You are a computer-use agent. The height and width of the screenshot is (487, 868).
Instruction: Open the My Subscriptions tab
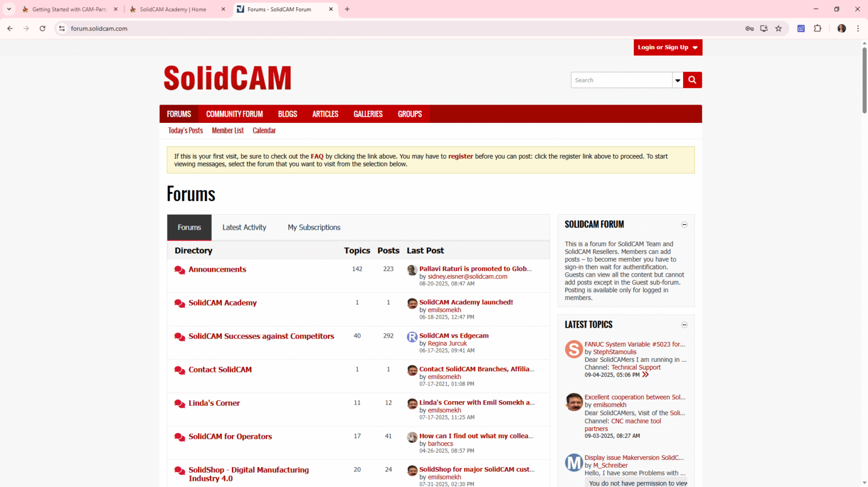pos(314,227)
